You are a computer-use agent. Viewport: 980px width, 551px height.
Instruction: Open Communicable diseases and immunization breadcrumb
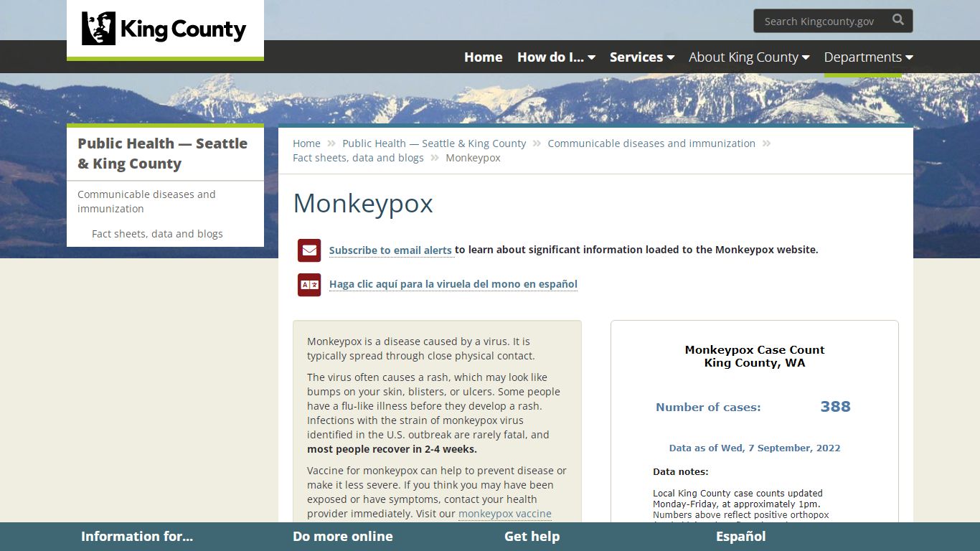pos(651,143)
